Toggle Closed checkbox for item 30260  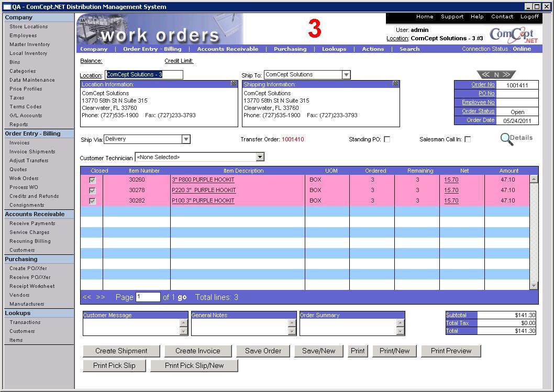click(92, 180)
